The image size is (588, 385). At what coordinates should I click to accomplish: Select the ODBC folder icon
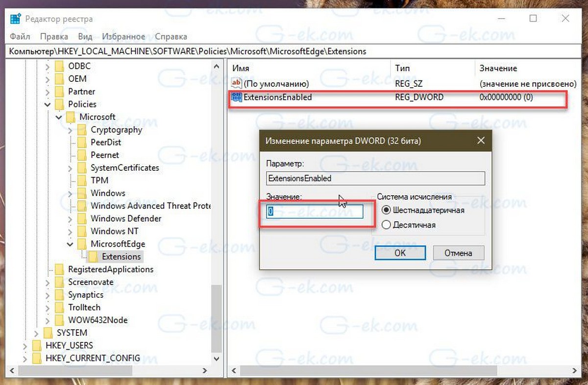pyautogui.click(x=60, y=66)
